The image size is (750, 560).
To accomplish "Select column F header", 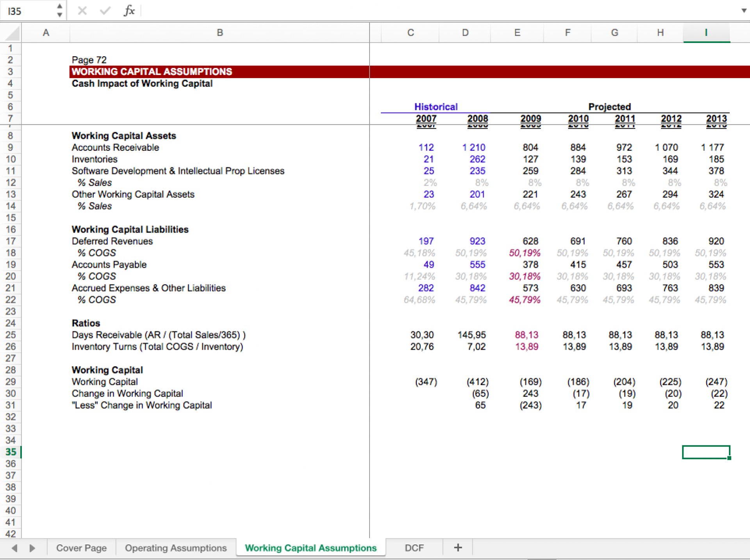I will [x=567, y=33].
